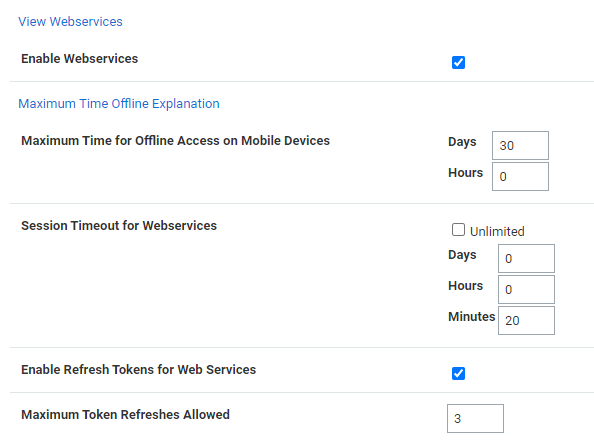Click the session timeout Hours input box
594x444 pixels.
click(526, 289)
